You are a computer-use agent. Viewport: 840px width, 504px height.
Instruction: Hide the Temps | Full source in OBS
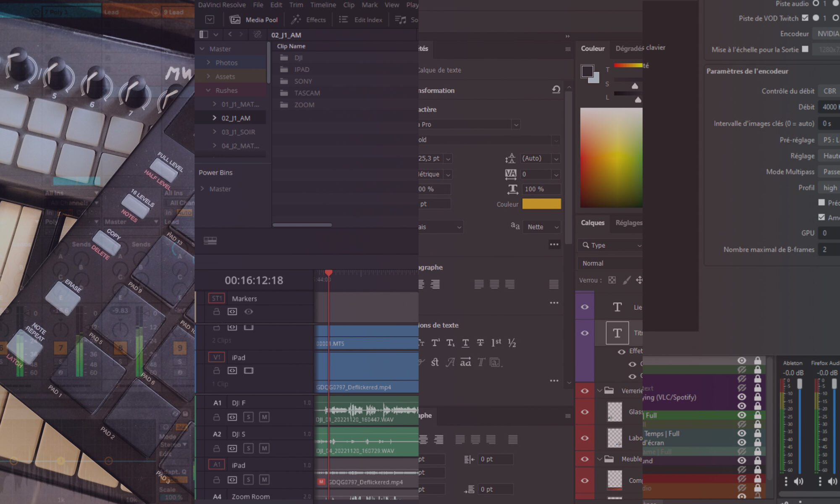tap(742, 433)
